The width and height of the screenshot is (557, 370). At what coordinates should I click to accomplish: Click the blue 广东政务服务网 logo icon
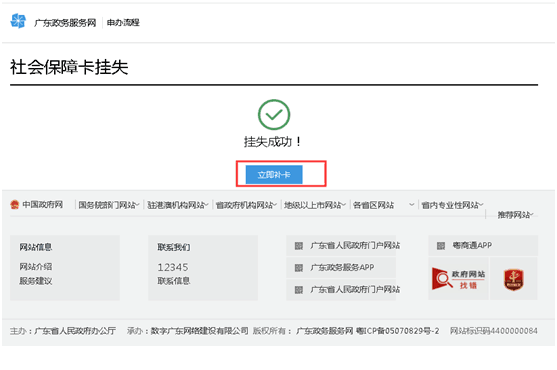pos(18,21)
